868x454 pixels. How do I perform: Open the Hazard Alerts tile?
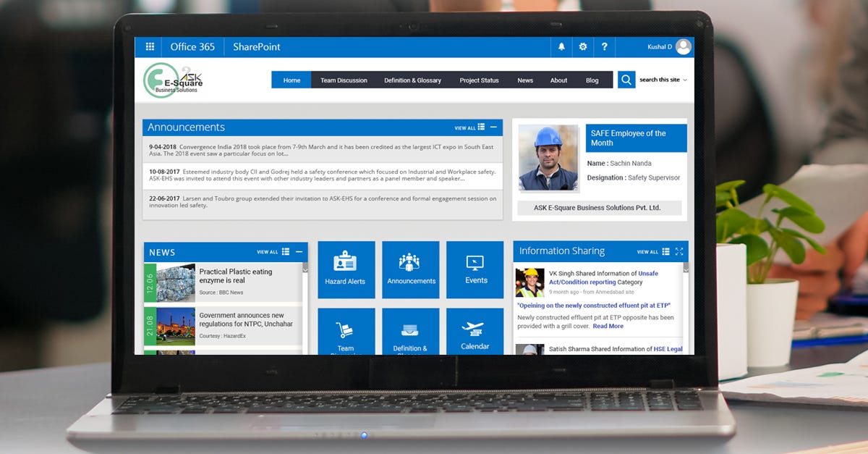[346, 269]
